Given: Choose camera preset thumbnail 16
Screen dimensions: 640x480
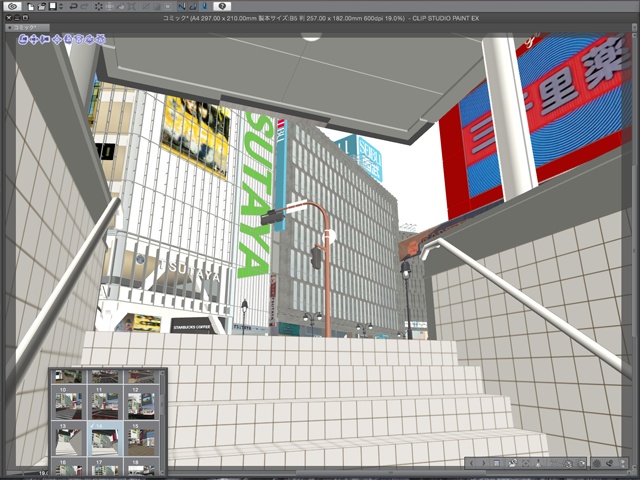Looking at the screenshot, I should (x=69, y=468).
